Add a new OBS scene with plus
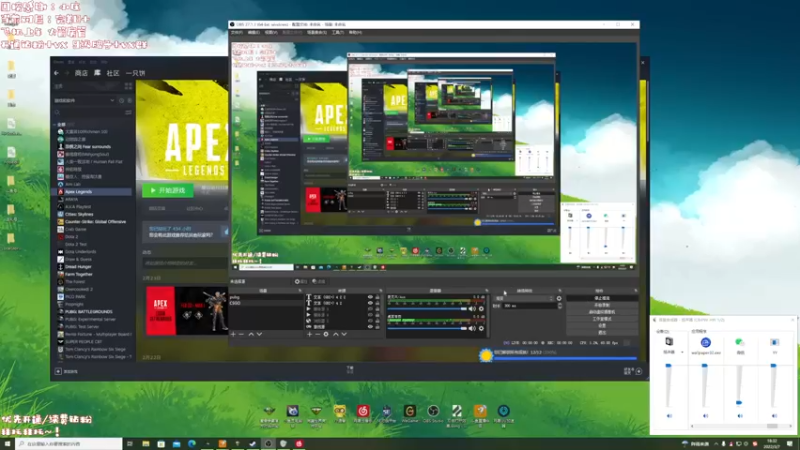Viewport: 800px width, 450px height. pos(233,334)
